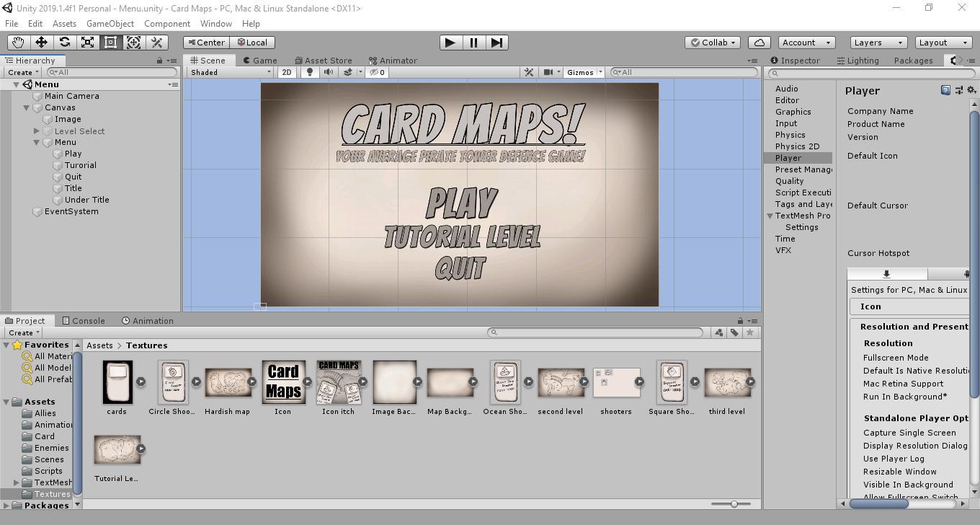Open the GameObject menu

pos(110,23)
